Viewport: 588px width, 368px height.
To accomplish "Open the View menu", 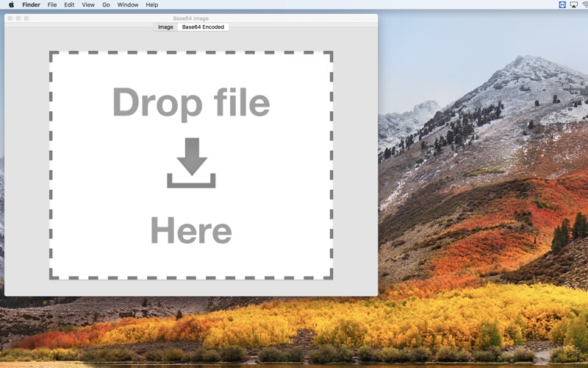I will tap(88, 5).
